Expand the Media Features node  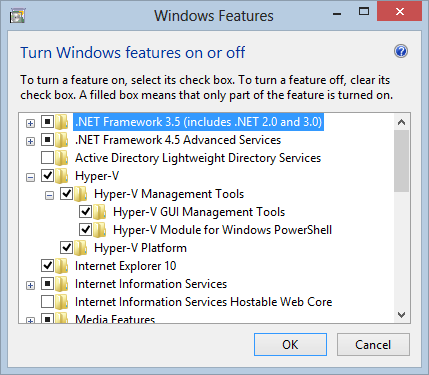[x=30, y=320]
